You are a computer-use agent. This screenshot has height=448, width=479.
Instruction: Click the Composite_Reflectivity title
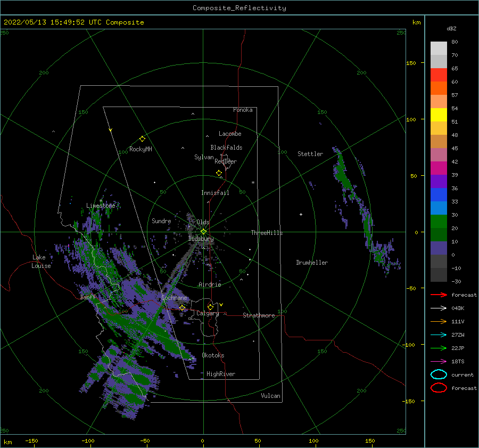point(239,8)
